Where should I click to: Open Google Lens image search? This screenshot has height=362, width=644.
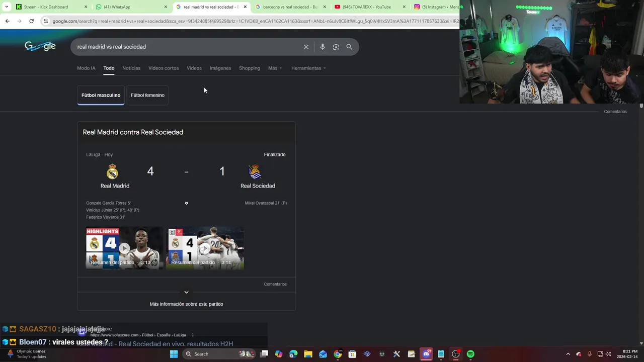[x=336, y=47]
